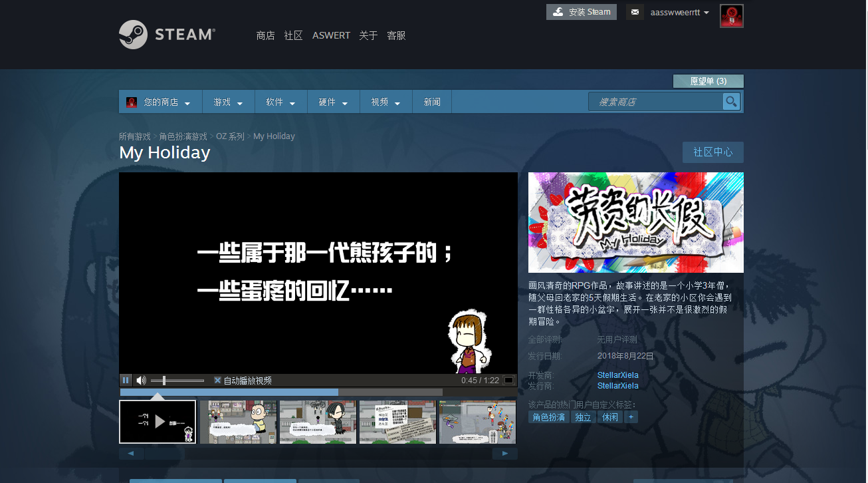Open the 新闻 tab in the store bar

(432, 102)
